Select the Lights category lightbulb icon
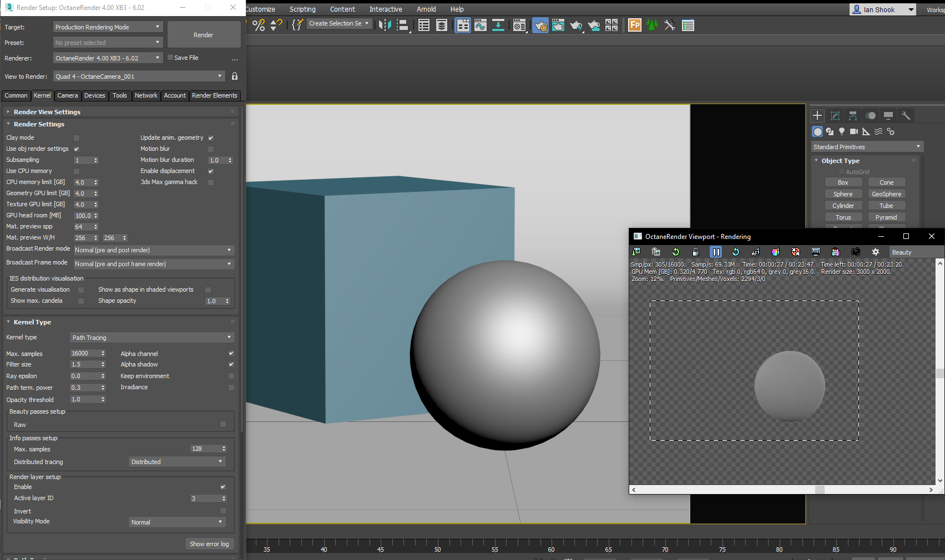The width and height of the screenshot is (945, 560). (x=842, y=131)
